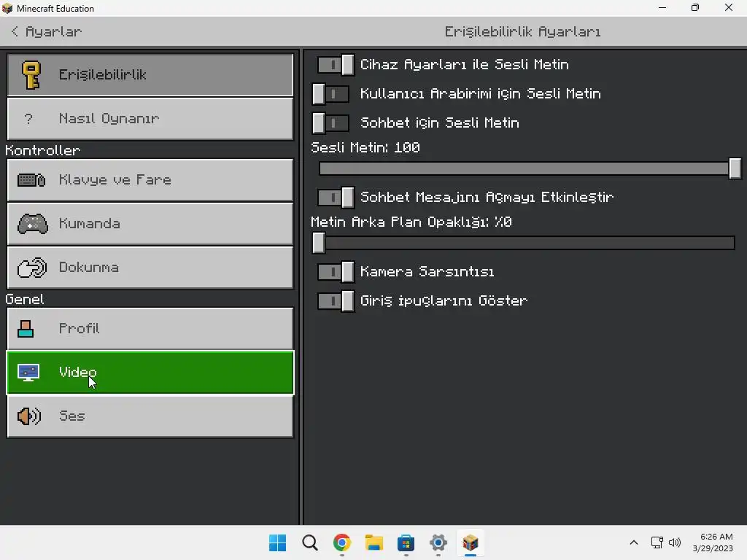This screenshot has width=747, height=560.
Task: Click the Genel section heading
Action: coord(24,299)
